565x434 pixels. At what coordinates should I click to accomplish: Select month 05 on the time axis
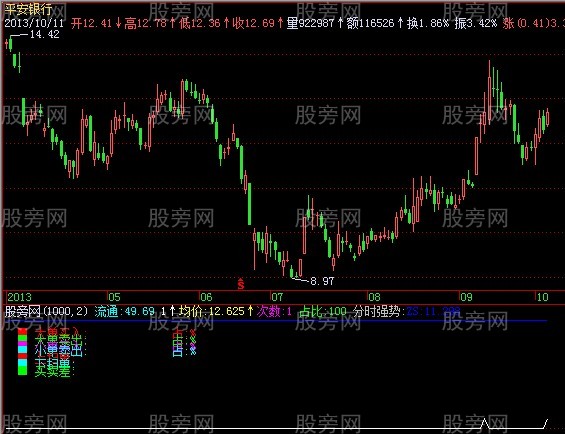pos(115,297)
